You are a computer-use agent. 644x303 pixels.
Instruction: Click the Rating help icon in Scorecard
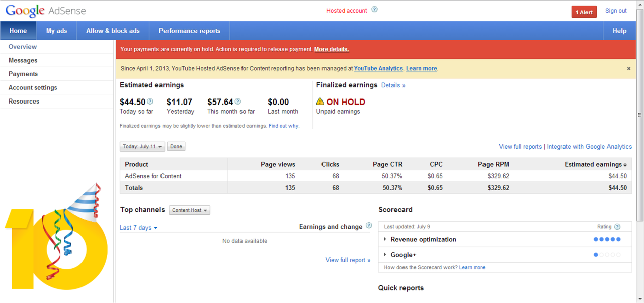(x=617, y=227)
